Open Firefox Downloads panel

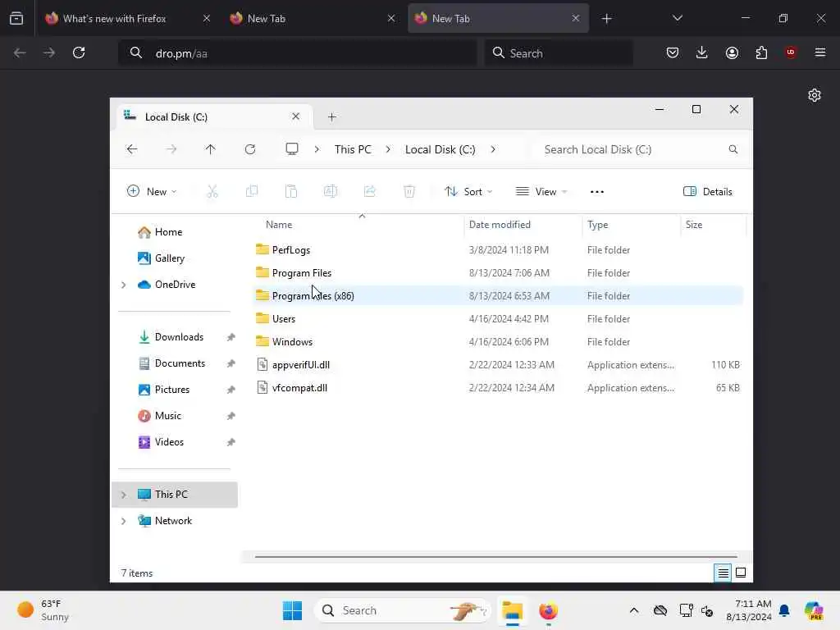pos(702,52)
